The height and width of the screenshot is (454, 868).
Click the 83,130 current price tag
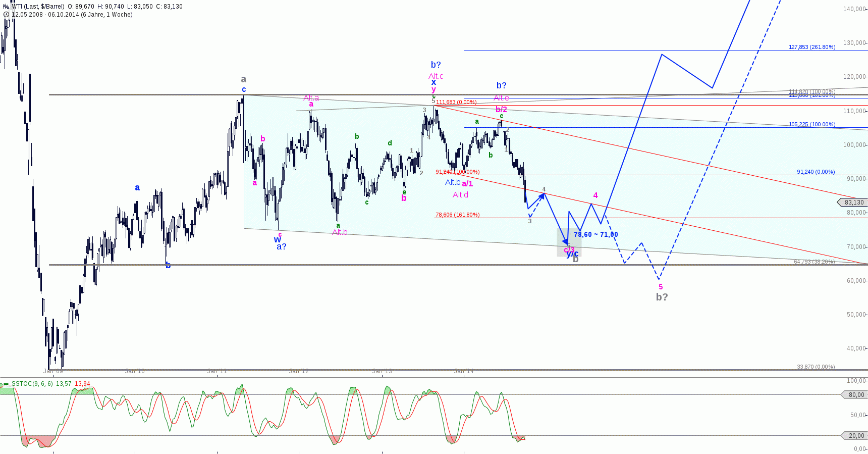coord(854,203)
